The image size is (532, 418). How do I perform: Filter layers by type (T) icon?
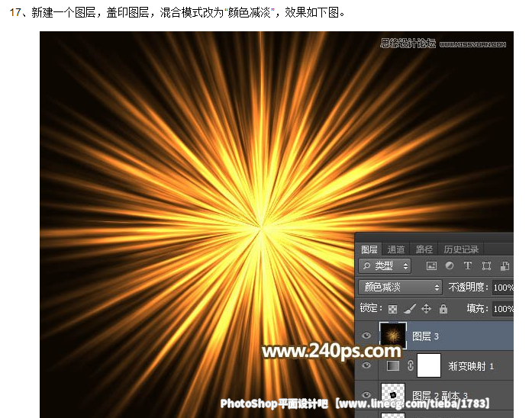(468, 265)
